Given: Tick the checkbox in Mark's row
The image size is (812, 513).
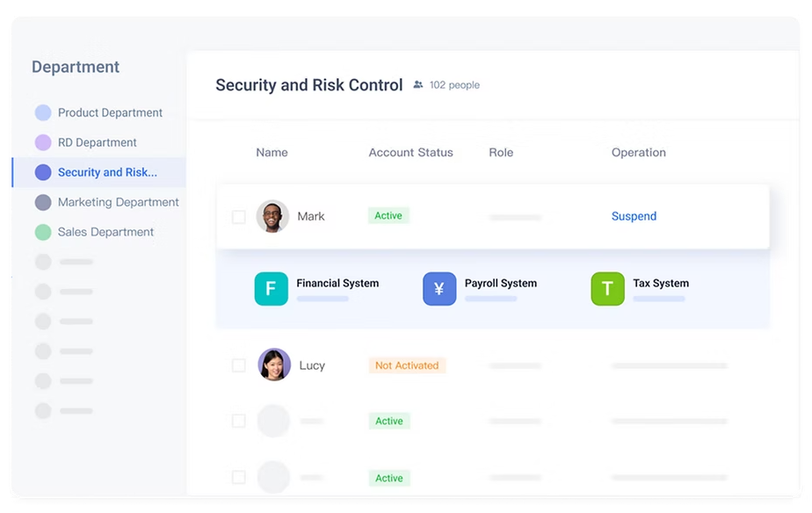Looking at the screenshot, I should pos(239,216).
